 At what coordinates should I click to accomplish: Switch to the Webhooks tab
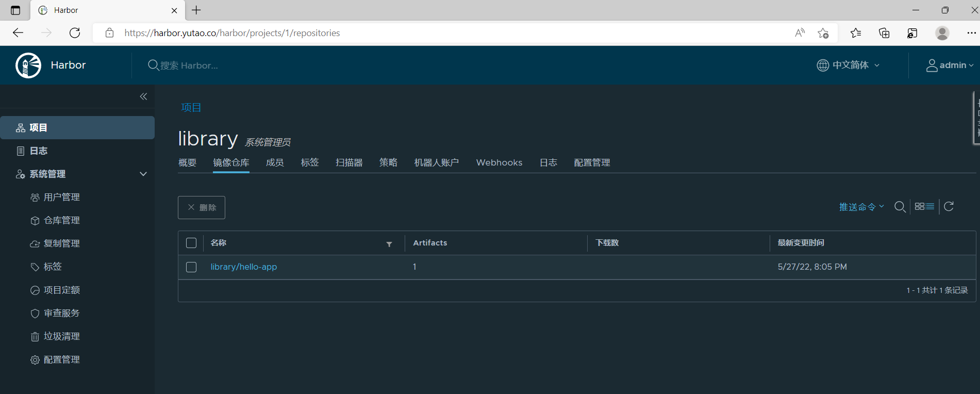coord(499,162)
